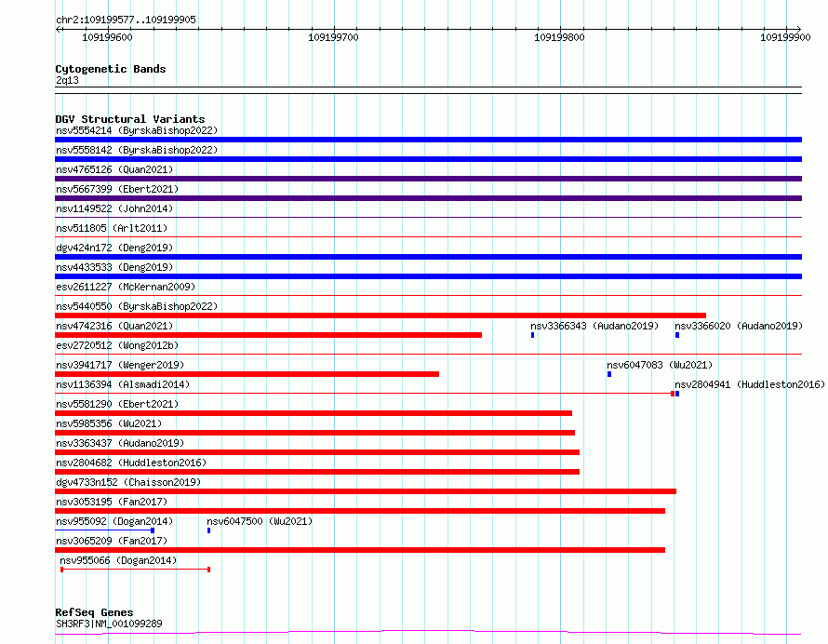Click the nsv1136394 (Alsmadi2014) label
This screenshot has width=828, height=644.
[123, 384]
